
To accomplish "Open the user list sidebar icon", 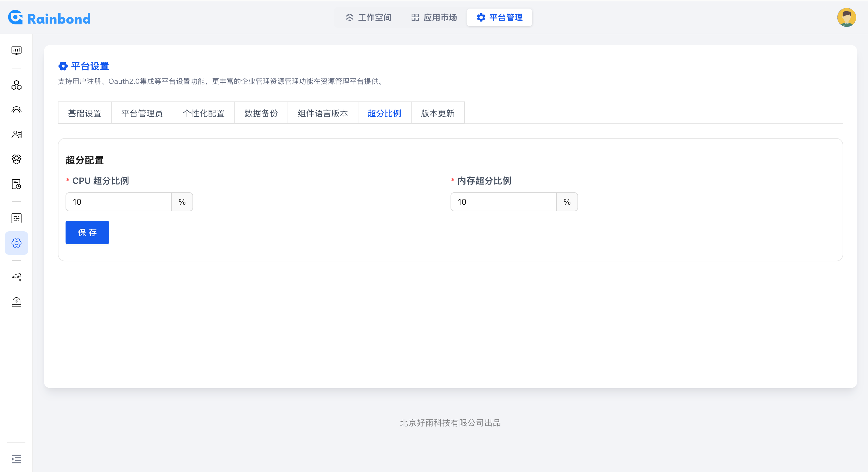I will click(16, 134).
